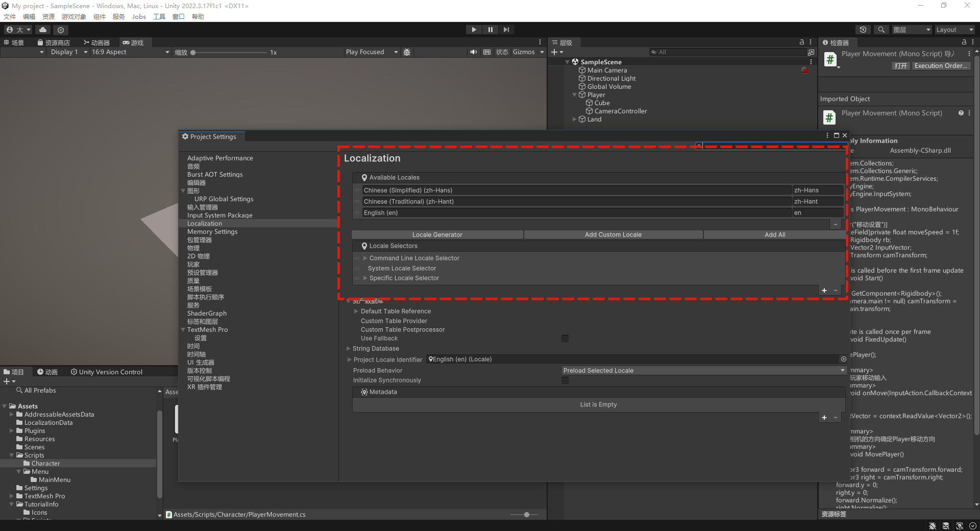
Task: Select Memory Settings in Project Settings list
Action: (212, 232)
